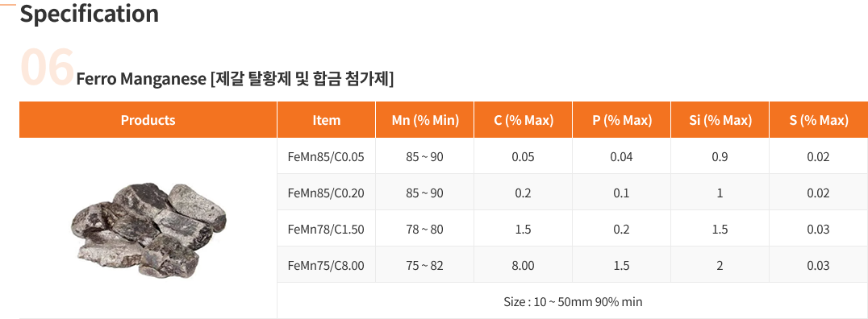Select the Mn (% Min) header
868x319 pixels.
(424, 120)
